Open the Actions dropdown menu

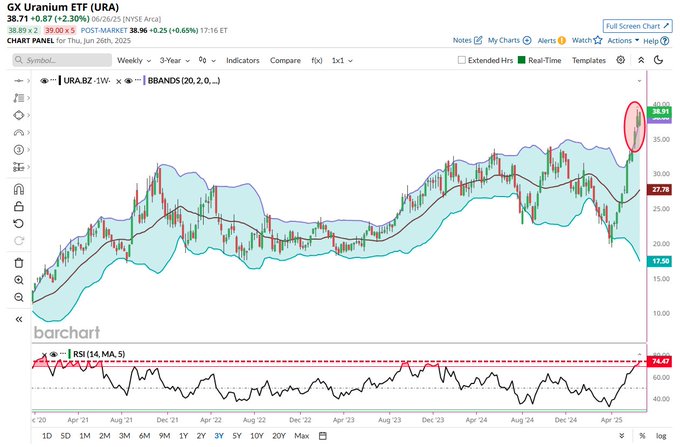[x=622, y=41]
